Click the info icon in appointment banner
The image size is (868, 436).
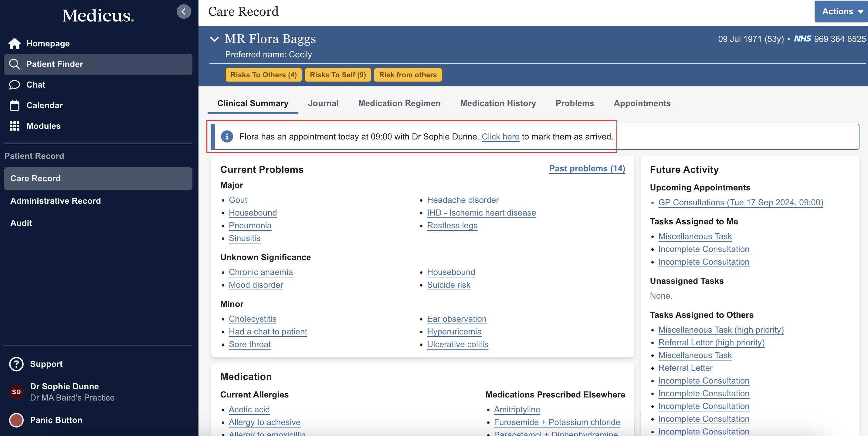pyautogui.click(x=227, y=136)
